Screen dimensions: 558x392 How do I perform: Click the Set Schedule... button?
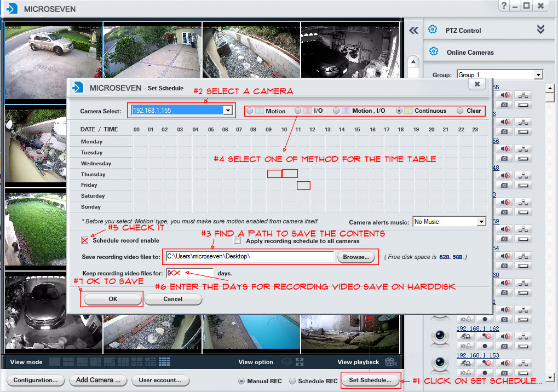point(370,381)
